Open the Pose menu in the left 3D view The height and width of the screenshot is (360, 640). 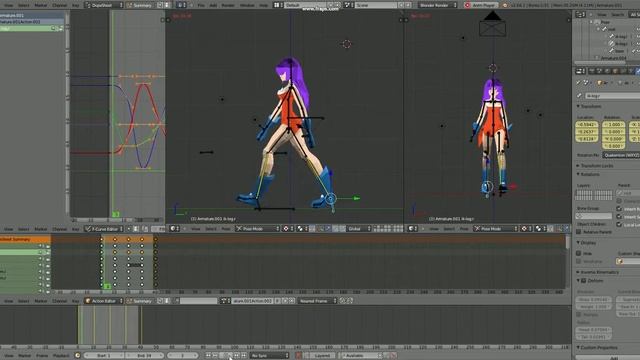[226, 229]
